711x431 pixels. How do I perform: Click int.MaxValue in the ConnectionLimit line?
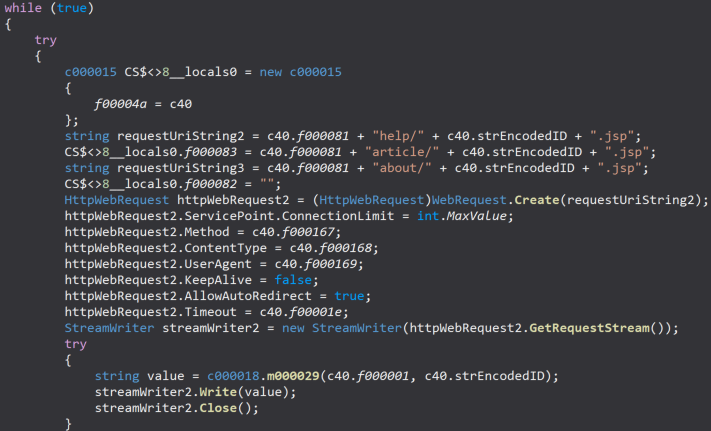(x=462, y=216)
